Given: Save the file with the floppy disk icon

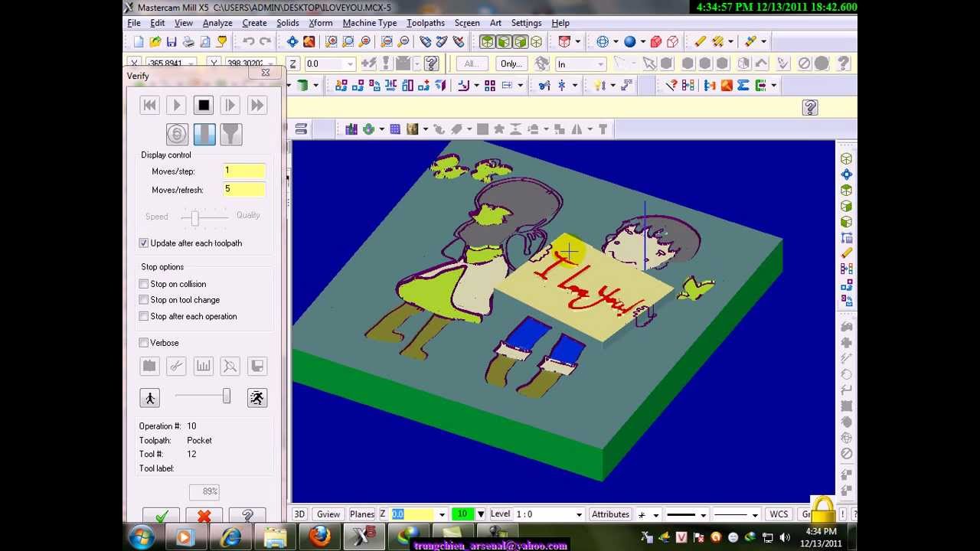Looking at the screenshot, I should click(x=171, y=42).
